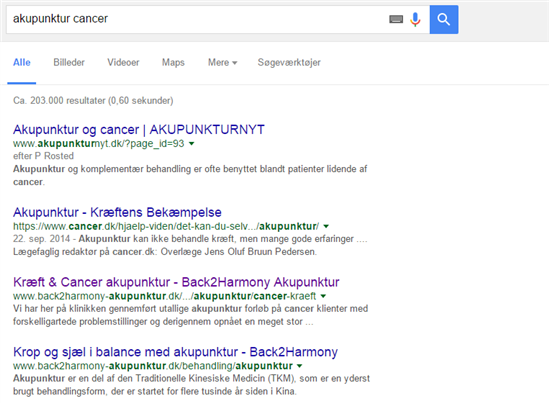Activate voice search microphone icon

pyautogui.click(x=415, y=19)
